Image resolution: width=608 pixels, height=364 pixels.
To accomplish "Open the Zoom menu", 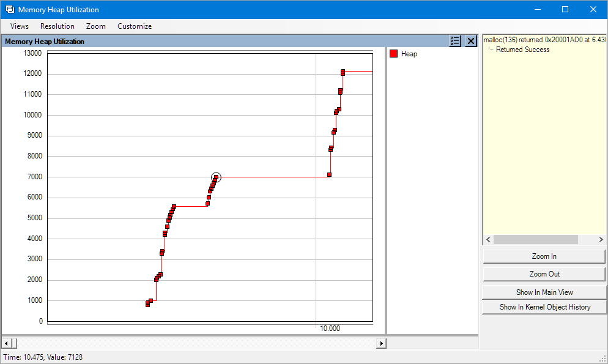I will (95, 26).
